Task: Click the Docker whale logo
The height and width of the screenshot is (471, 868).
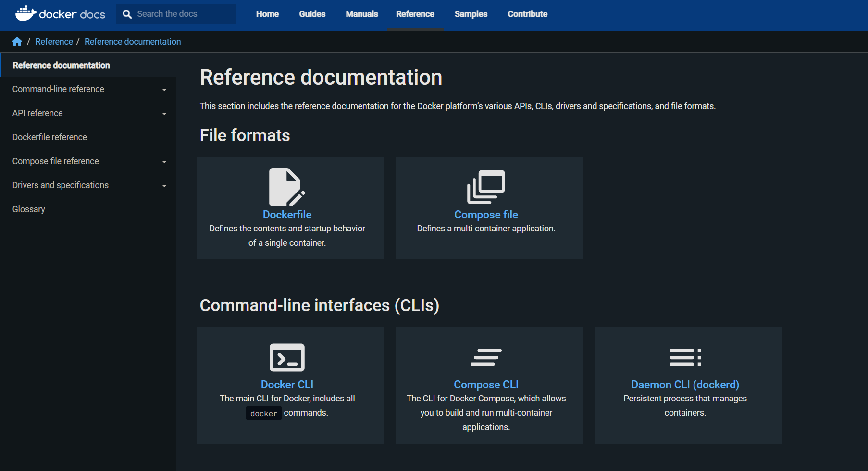Action: pyautogui.click(x=26, y=13)
